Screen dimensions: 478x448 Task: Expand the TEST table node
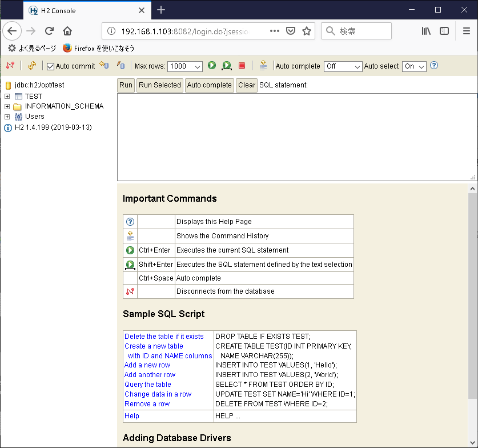coord(6,97)
